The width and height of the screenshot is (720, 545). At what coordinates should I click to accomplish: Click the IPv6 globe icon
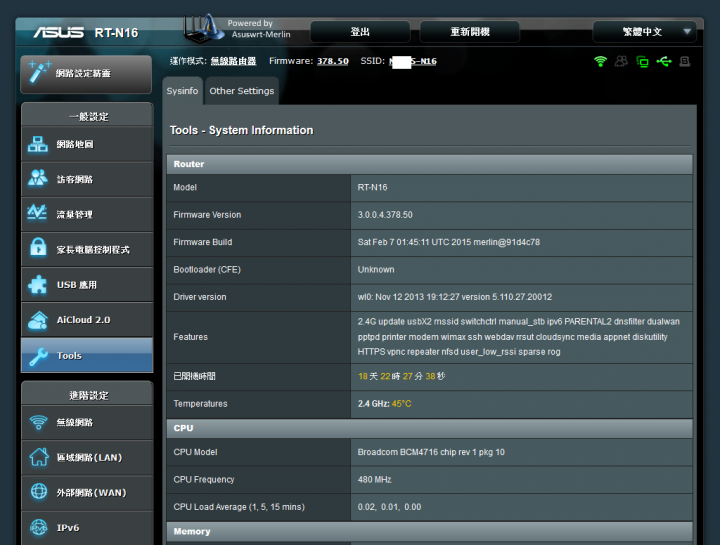pyautogui.click(x=39, y=527)
